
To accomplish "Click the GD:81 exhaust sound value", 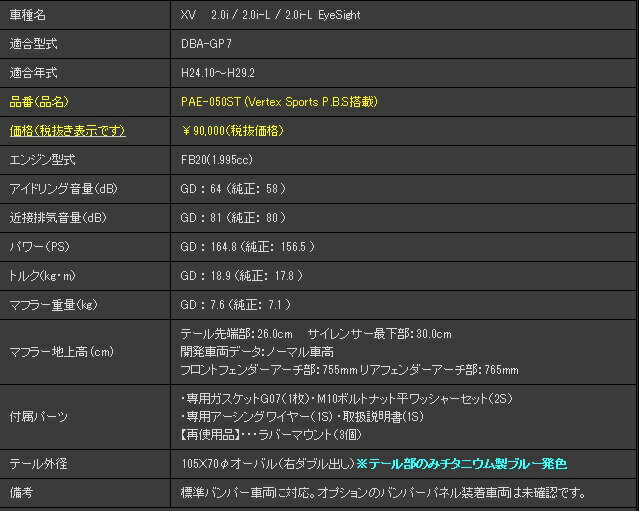I will pos(232,217).
